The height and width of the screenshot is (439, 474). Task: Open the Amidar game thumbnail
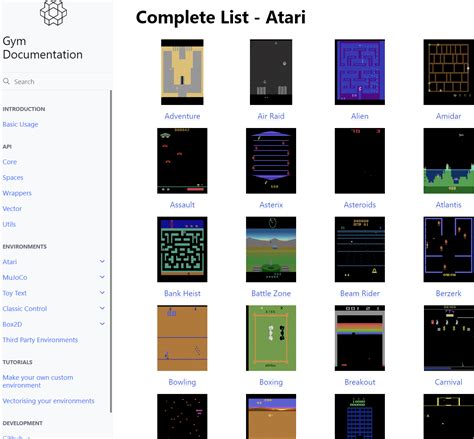[x=449, y=72]
